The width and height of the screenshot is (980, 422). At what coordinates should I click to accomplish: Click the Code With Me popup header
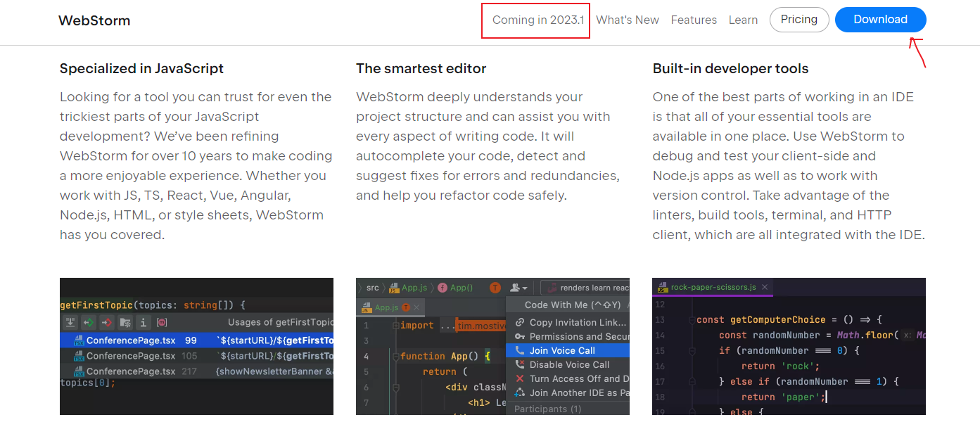coord(568,305)
